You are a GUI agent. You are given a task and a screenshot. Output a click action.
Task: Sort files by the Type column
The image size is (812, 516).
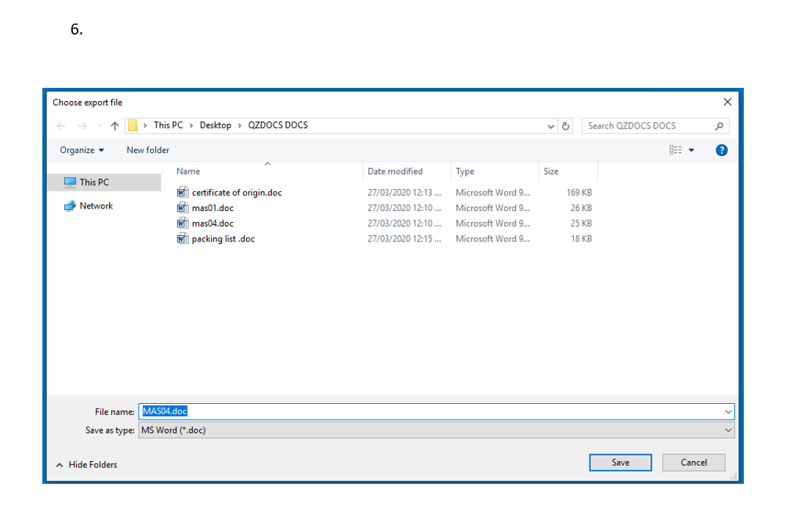(x=465, y=172)
